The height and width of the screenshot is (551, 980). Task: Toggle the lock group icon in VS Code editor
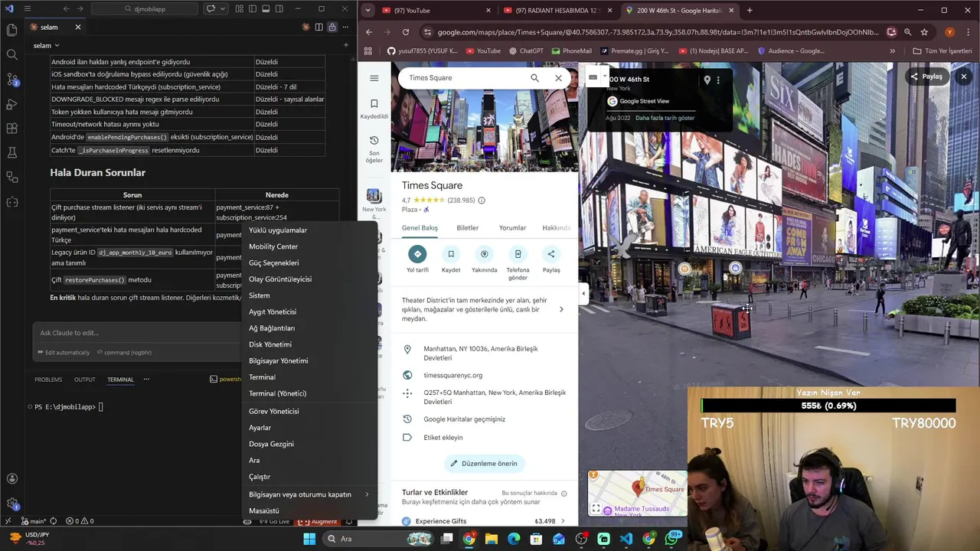(x=332, y=27)
